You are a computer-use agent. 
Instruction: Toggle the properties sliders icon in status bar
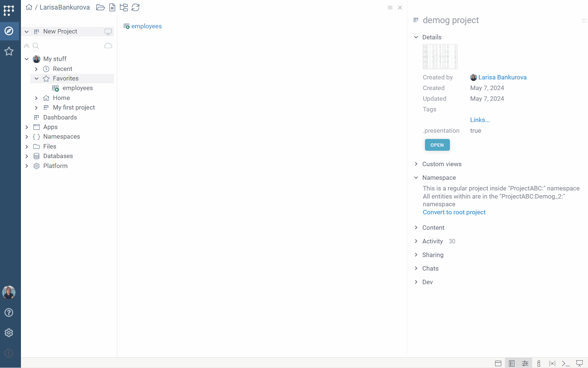click(525, 363)
